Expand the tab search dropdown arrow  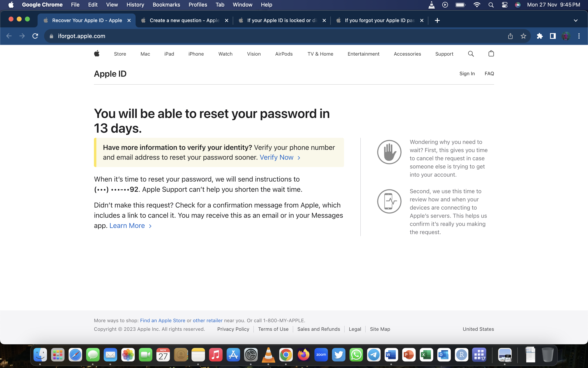(x=576, y=20)
